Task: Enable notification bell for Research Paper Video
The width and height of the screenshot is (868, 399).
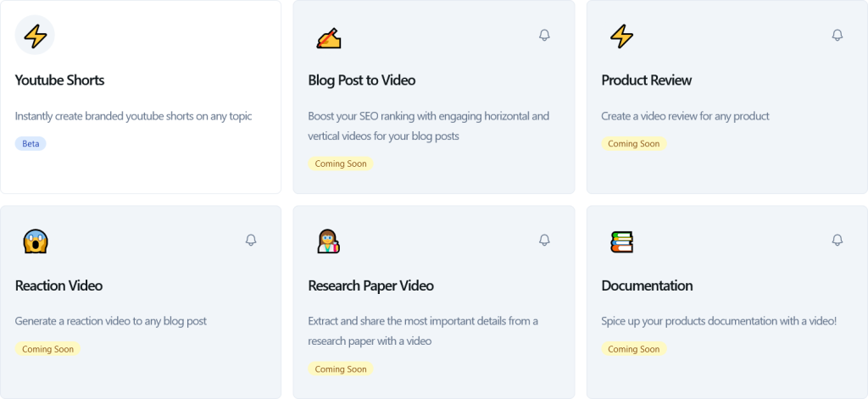Action: tap(544, 240)
